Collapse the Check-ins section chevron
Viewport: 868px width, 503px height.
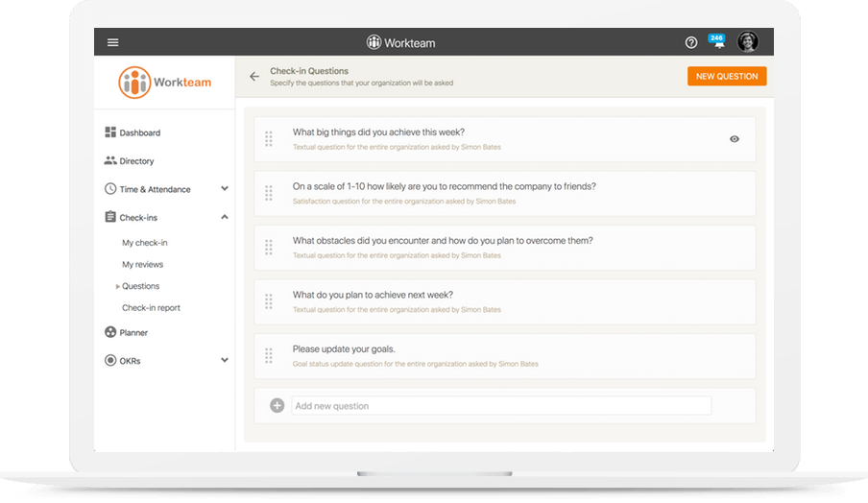click(224, 217)
